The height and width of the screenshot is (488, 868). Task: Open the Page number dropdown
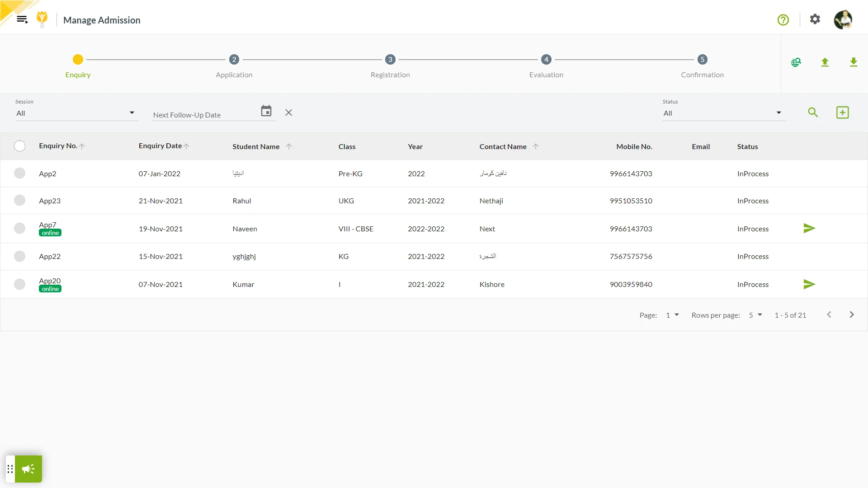[x=672, y=315]
